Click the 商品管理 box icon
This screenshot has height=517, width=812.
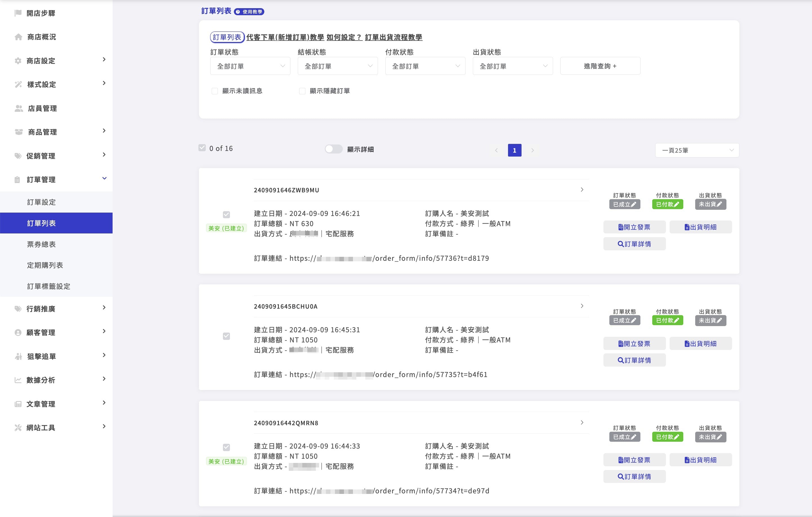tap(19, 132)
